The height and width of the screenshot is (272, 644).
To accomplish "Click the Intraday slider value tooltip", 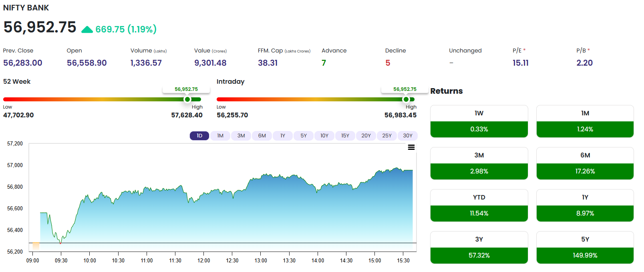I will pos(405,89).
